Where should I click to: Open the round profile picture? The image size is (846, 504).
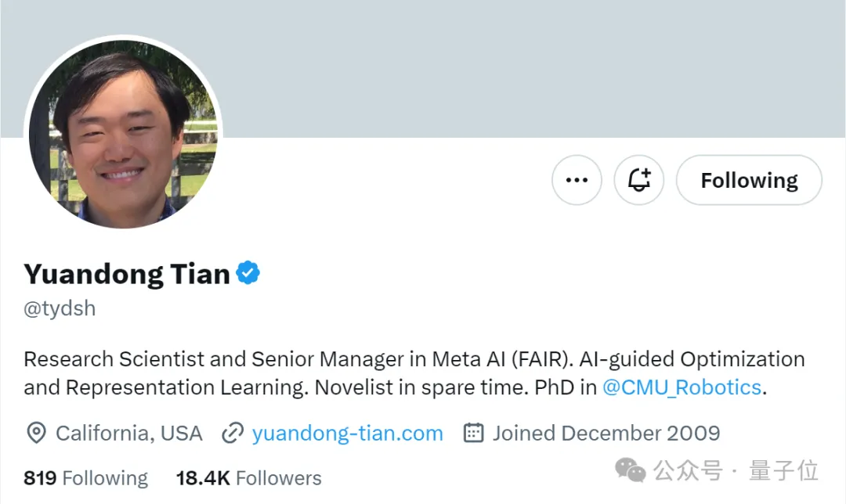(123, 135)
